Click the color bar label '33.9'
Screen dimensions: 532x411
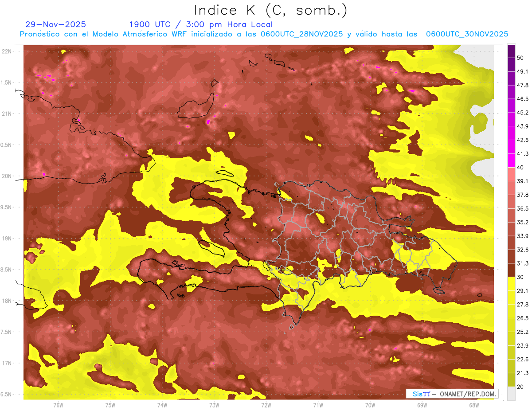pos(523,236)
